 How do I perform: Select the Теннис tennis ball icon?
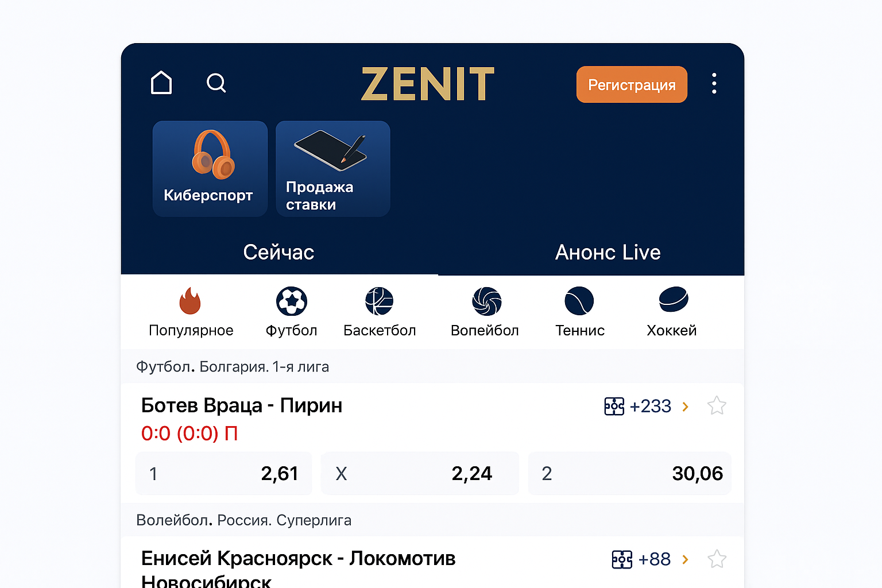coord(579,301)
